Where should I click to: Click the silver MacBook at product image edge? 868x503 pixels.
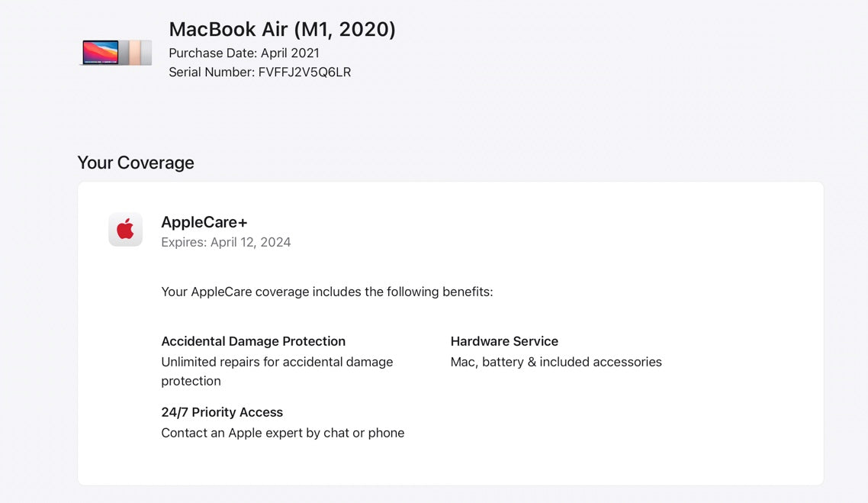146,53
